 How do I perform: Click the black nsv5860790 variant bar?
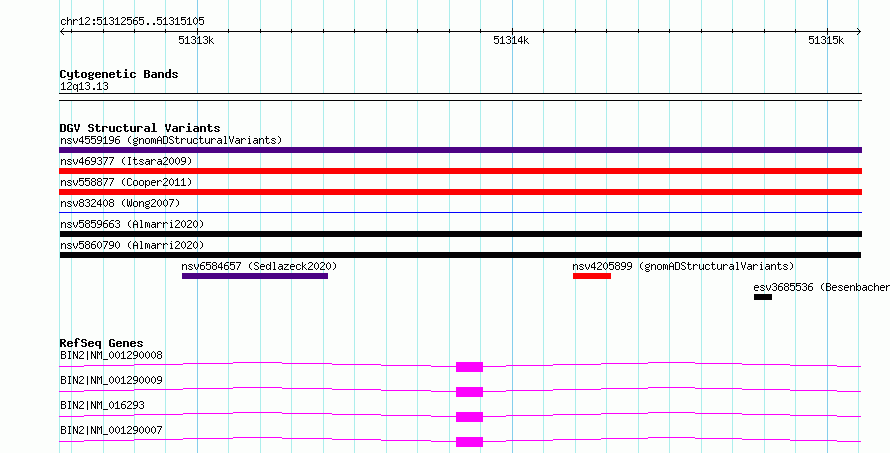pos(460,255)
